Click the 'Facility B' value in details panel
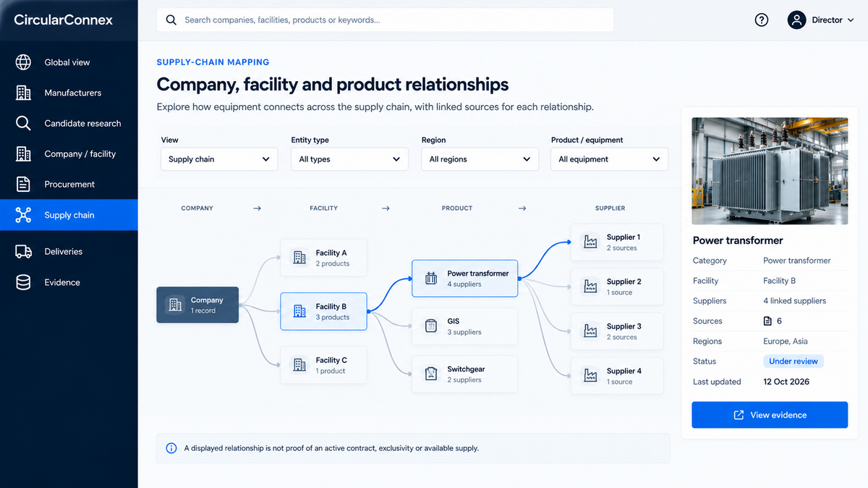The width and height of the screenshot is (868, 488). (780, 280)
